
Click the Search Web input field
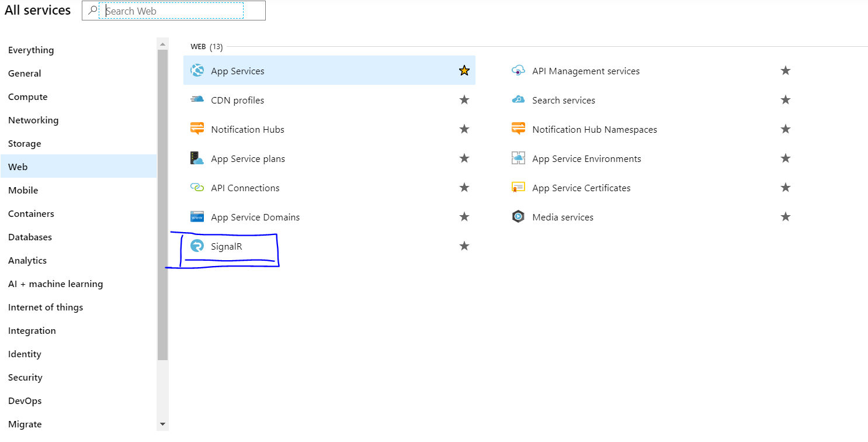coord(172,11)
